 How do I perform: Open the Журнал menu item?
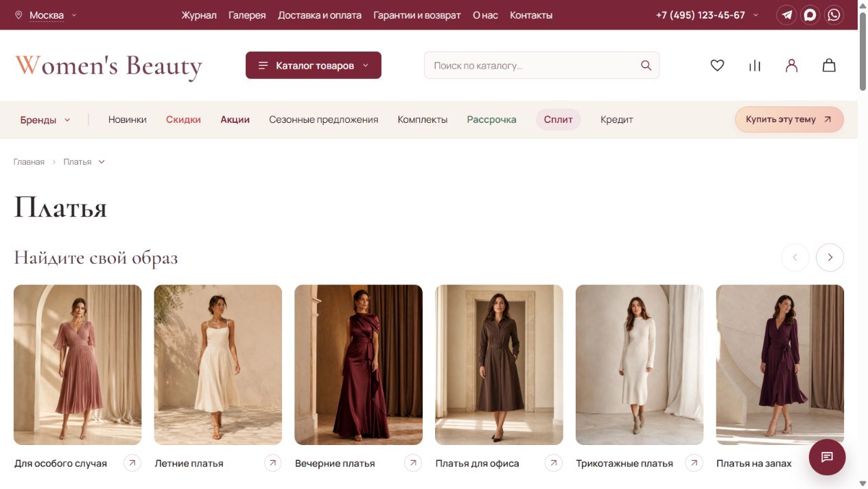click(199, 15)
